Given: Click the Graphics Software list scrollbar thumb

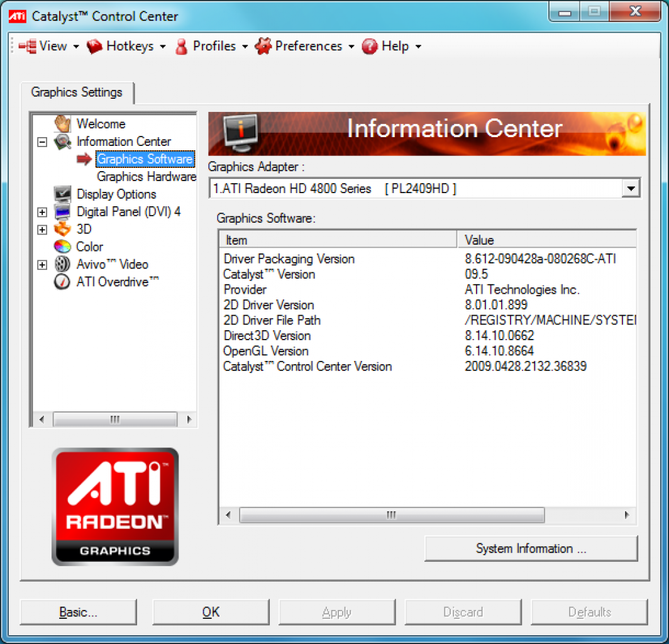Looking at the screenshot, I should click(x=392, y=514).
